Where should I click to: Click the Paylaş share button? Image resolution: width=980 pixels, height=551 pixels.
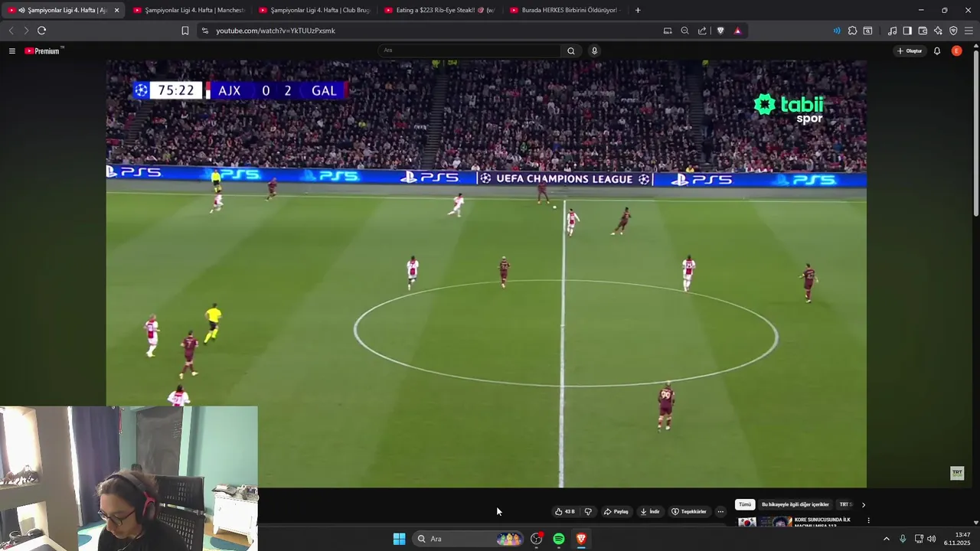tap(616, 511)
